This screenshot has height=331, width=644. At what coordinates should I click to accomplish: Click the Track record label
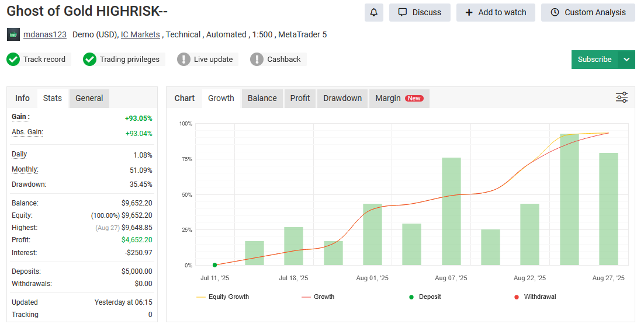pyautogui.click(x=44, y=60)
